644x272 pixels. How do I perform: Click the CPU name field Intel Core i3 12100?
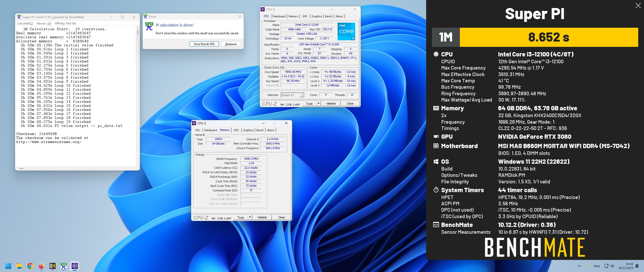307,25
